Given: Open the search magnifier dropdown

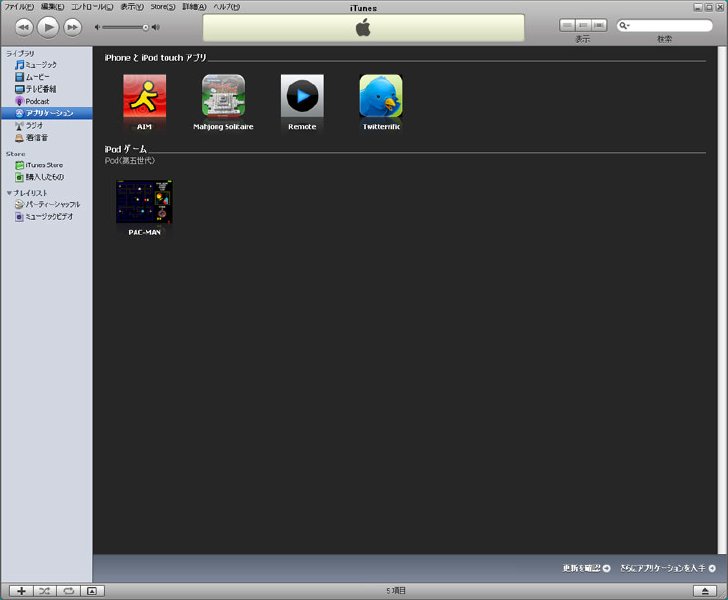Looking at the screenshot, I should [624, 26].
